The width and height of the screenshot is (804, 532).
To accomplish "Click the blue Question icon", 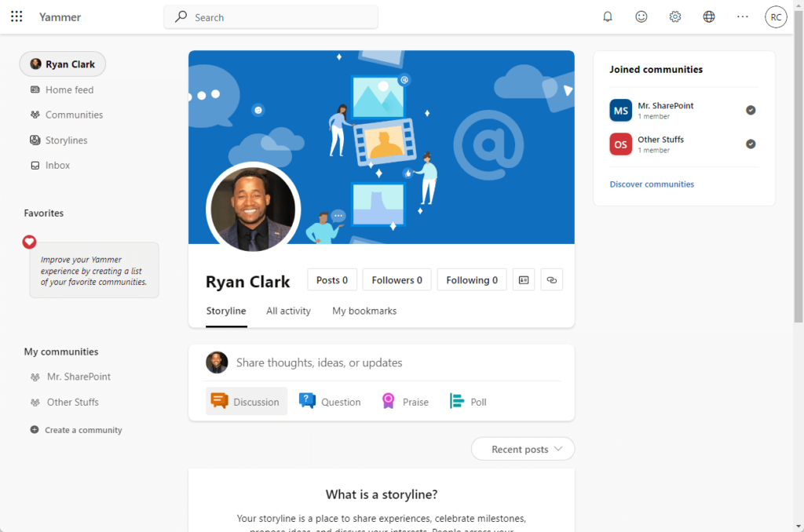I will pyautogui.click(x=307, y=401).
